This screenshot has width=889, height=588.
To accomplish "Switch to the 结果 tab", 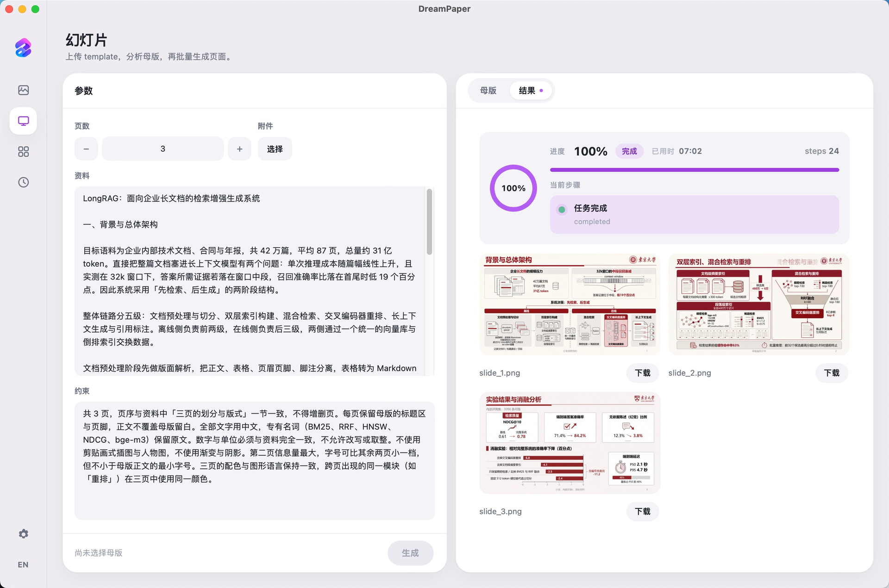I will tap(531, 91).
